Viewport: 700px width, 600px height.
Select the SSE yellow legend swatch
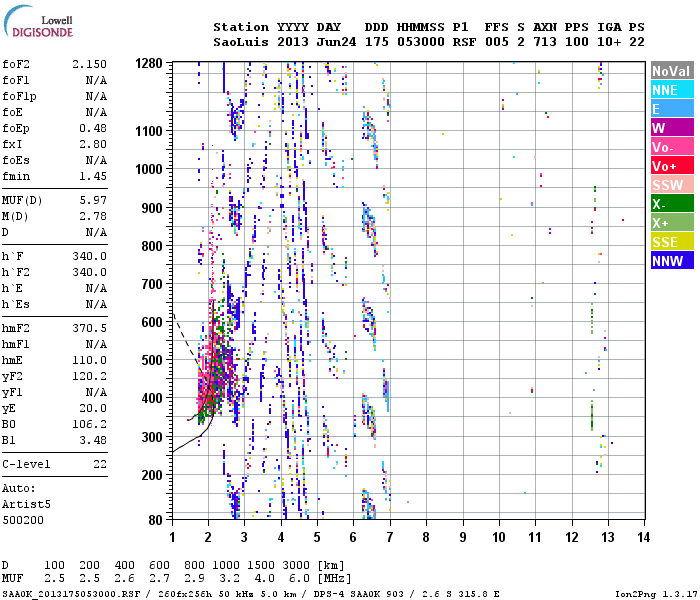tap(672, 242)
